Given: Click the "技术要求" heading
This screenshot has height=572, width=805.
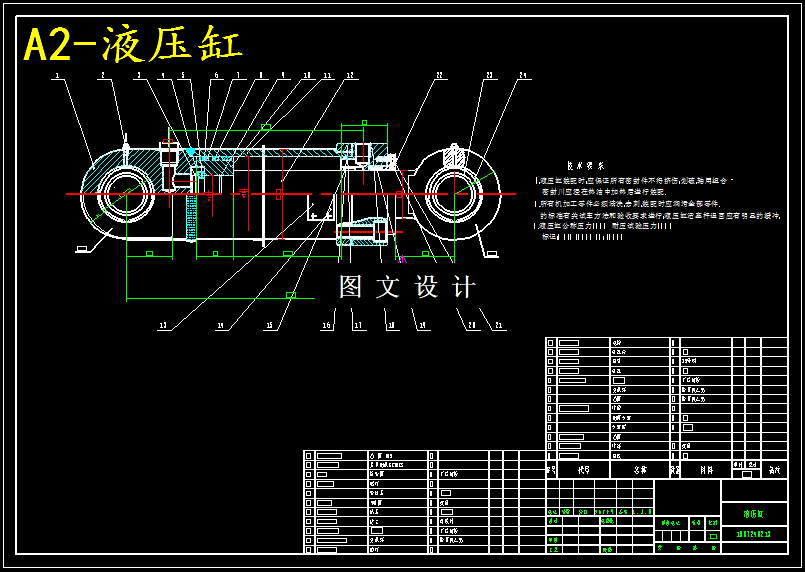Looking at the screenshot, I should (586, 166).
